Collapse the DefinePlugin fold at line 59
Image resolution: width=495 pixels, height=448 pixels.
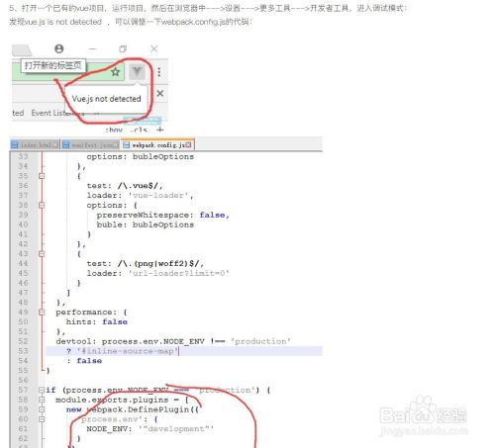point(42,409)
